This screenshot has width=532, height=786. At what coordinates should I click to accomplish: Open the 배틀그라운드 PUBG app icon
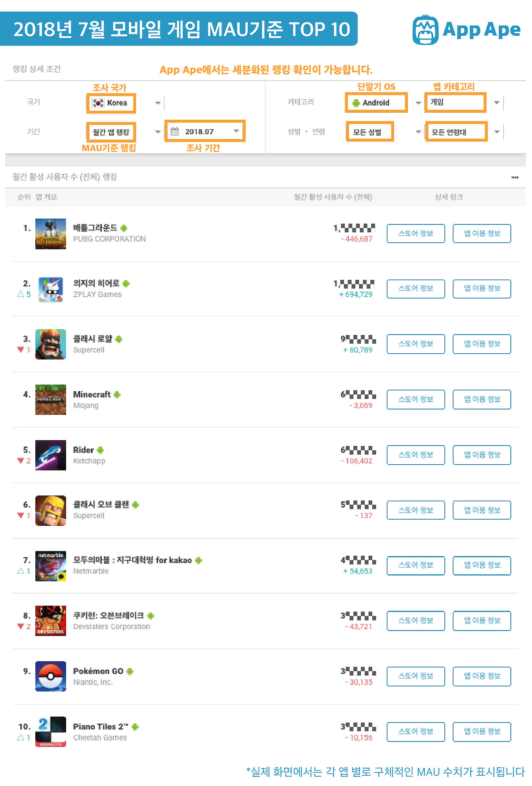51,234
